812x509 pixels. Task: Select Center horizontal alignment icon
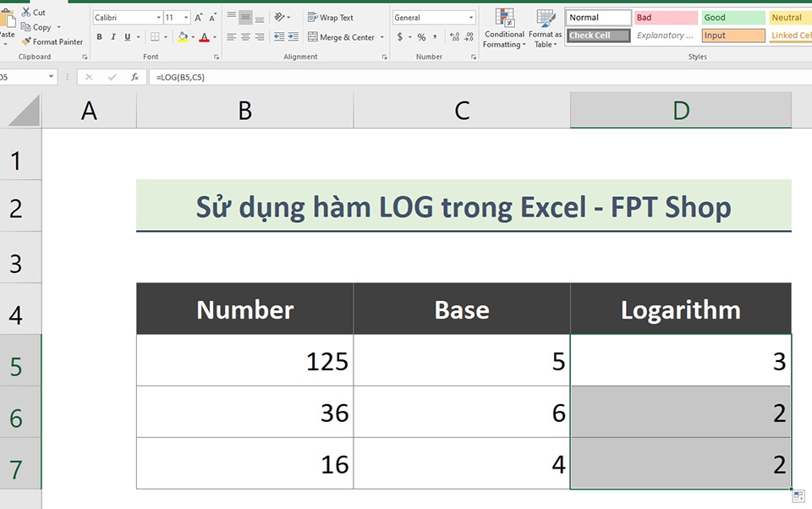(x=245, y=36)
